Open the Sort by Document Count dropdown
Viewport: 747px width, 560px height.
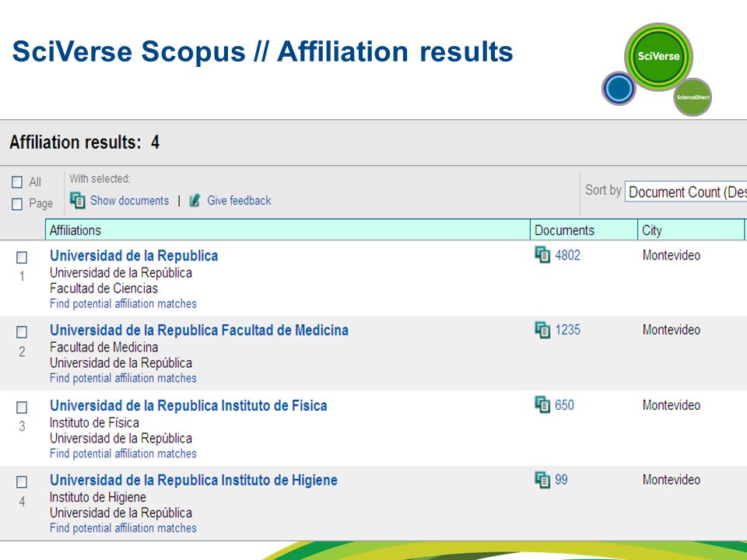click(x=686, y=192)
